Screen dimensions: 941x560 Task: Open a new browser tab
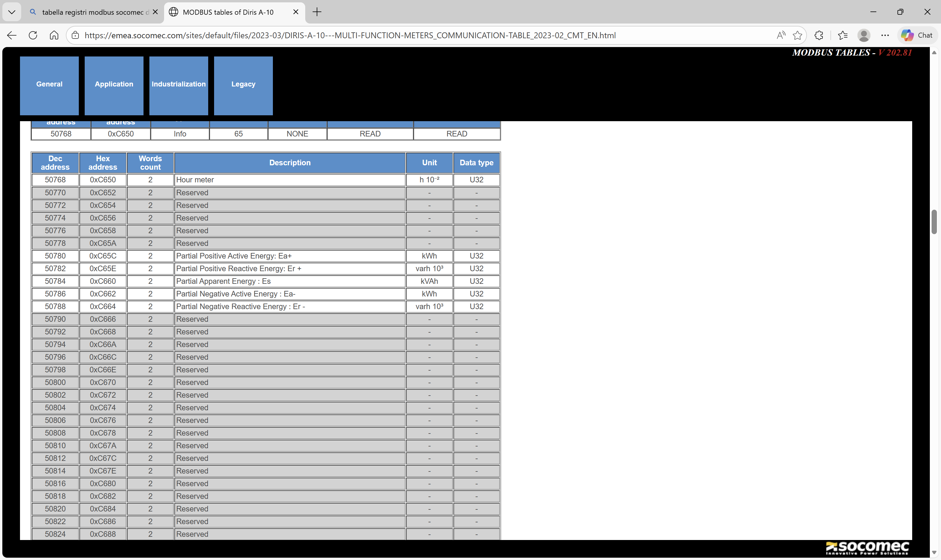tap(317, 12)
